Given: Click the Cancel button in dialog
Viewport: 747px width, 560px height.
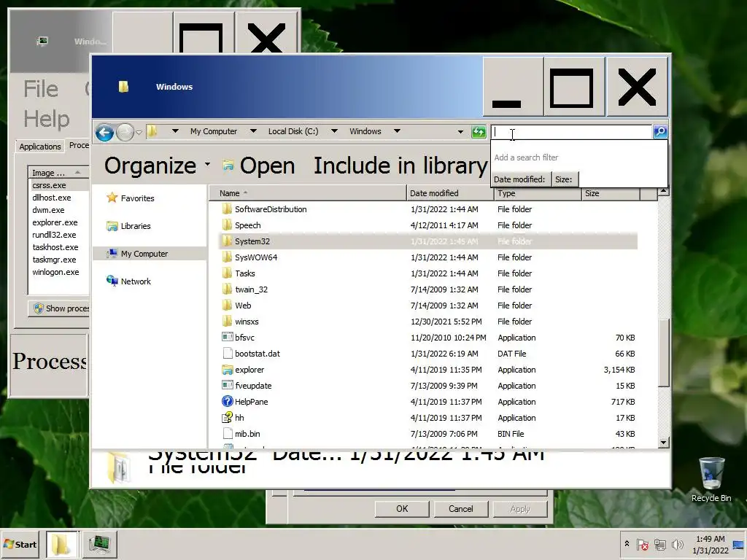Looking at the screenshot, I should point(461,508).
